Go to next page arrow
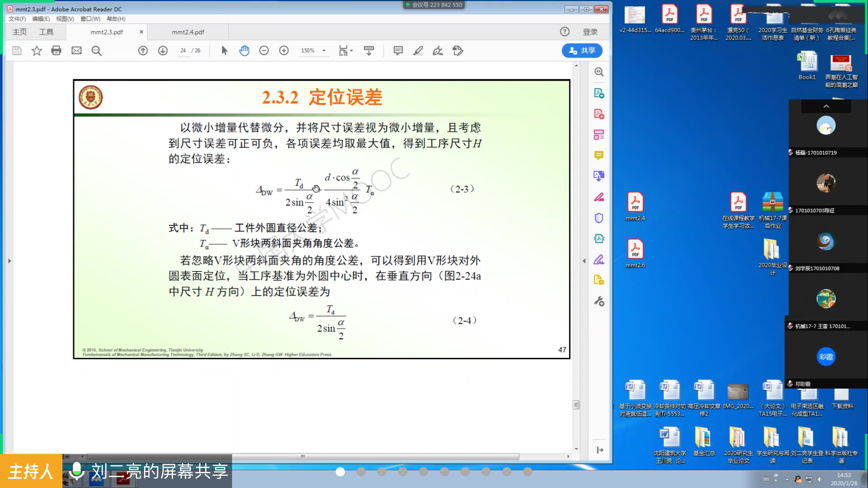Screen dimensions: 868x488 pyautogui.click(x=163, y=51)
